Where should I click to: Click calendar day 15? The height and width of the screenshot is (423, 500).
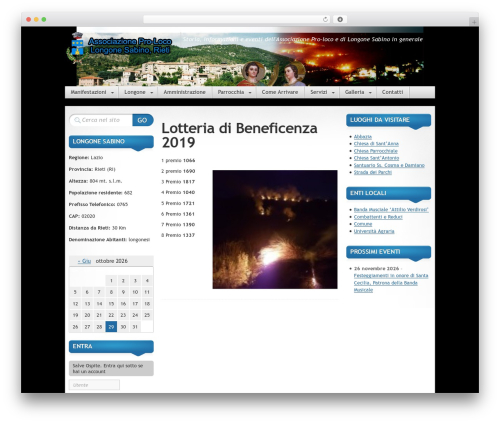[x=111, y=304]
